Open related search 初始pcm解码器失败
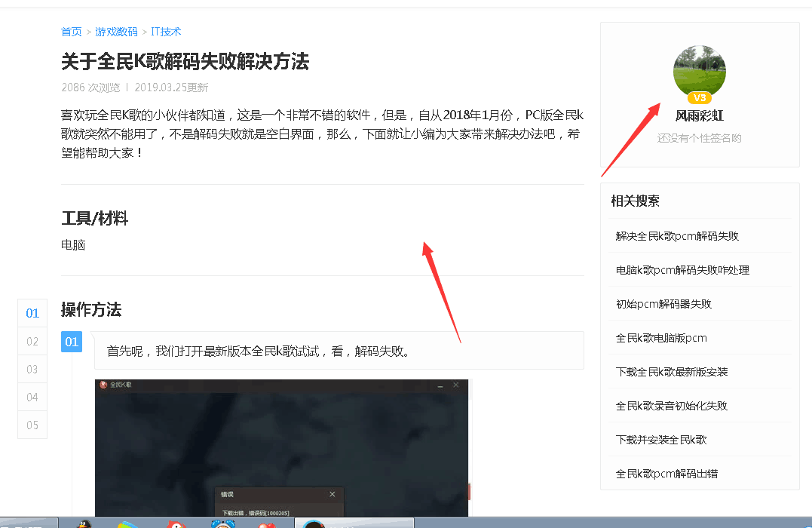812x528 pixels. 663,304
